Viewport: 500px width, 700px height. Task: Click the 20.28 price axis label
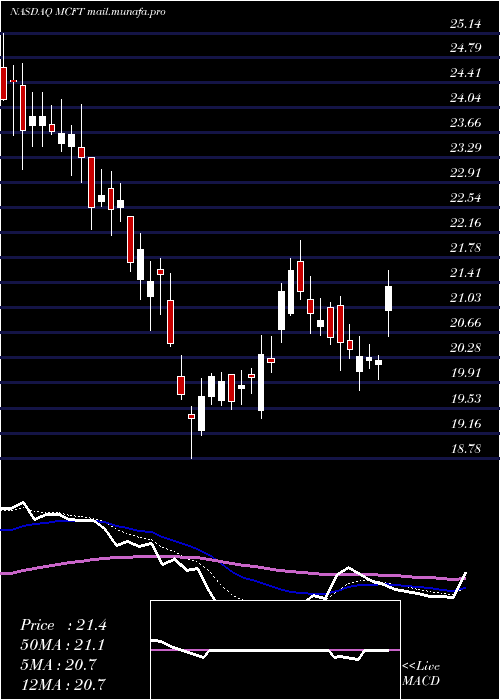[x=466, y=347]
